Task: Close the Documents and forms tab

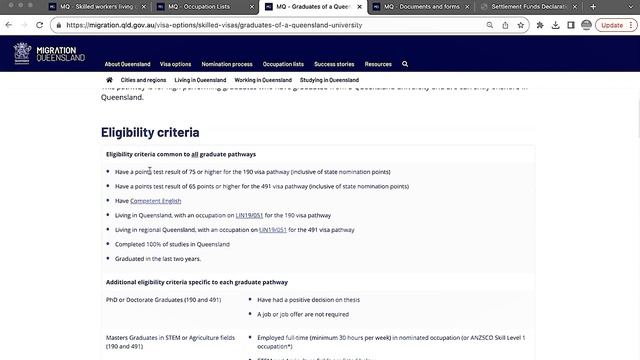Action: tap(467, 7)
